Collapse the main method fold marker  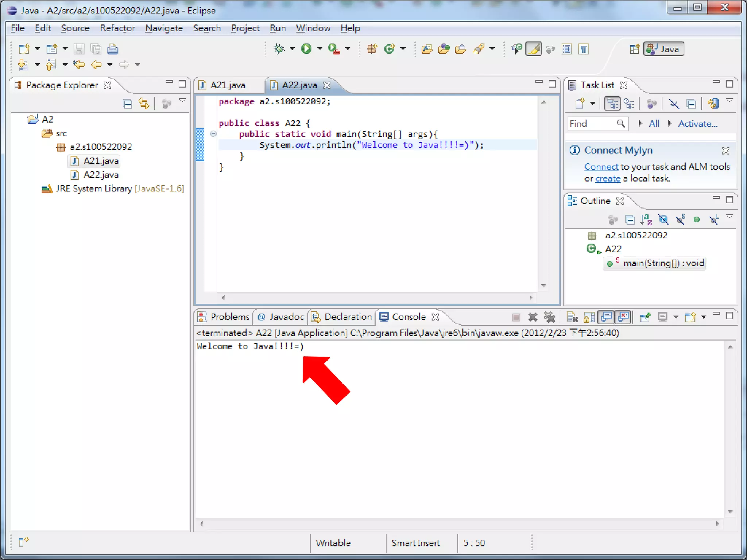[213, 134]
